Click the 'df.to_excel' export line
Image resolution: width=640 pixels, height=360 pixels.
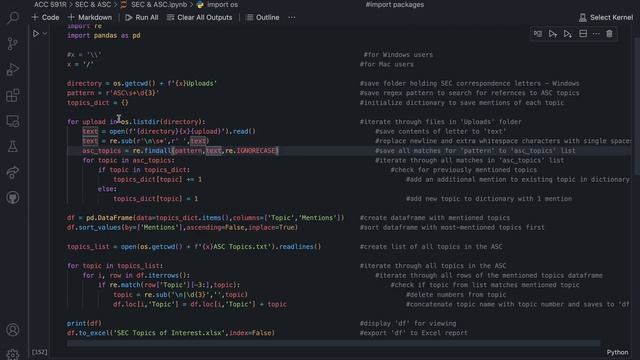pyautogui.click(x=171, y=333)
